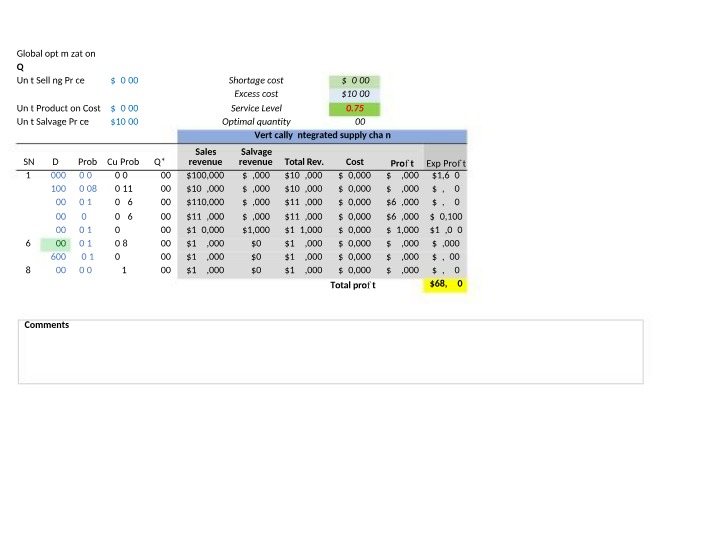Select the Cu Prob value '0 11' cell
This screenshot has width=714, height=552.
(x=123, y=189)
